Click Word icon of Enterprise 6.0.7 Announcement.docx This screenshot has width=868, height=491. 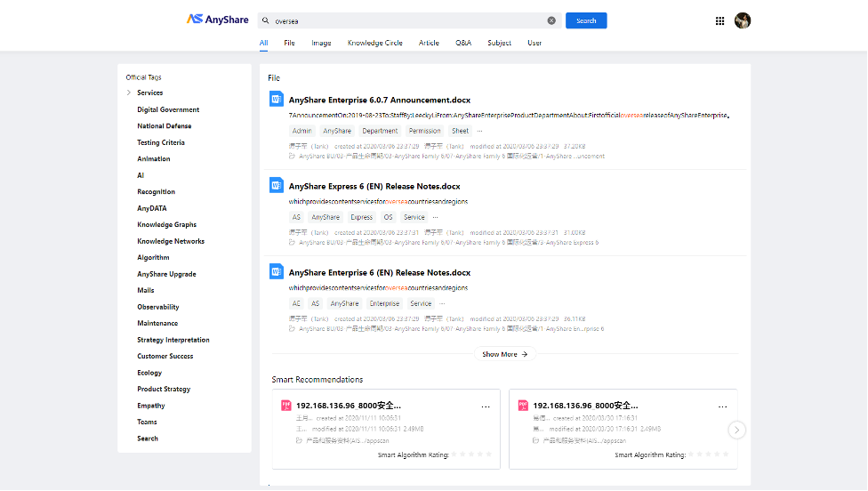[277, 99]
